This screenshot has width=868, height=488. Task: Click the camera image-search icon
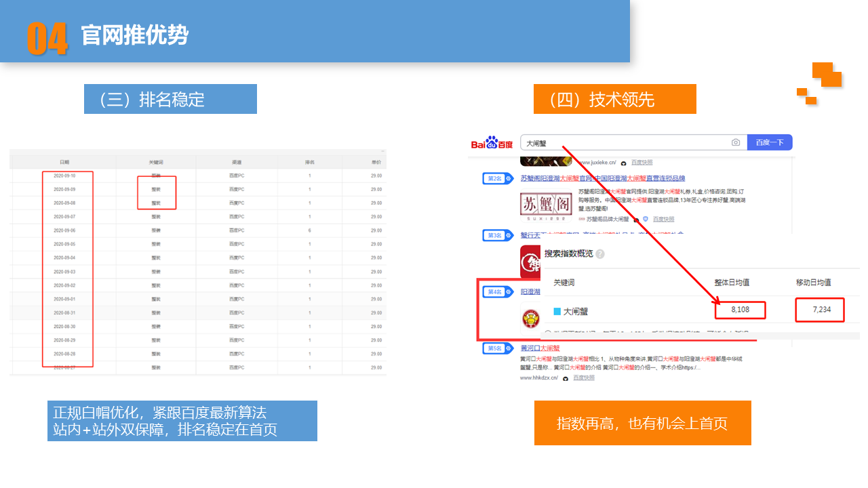pos(736,142)
